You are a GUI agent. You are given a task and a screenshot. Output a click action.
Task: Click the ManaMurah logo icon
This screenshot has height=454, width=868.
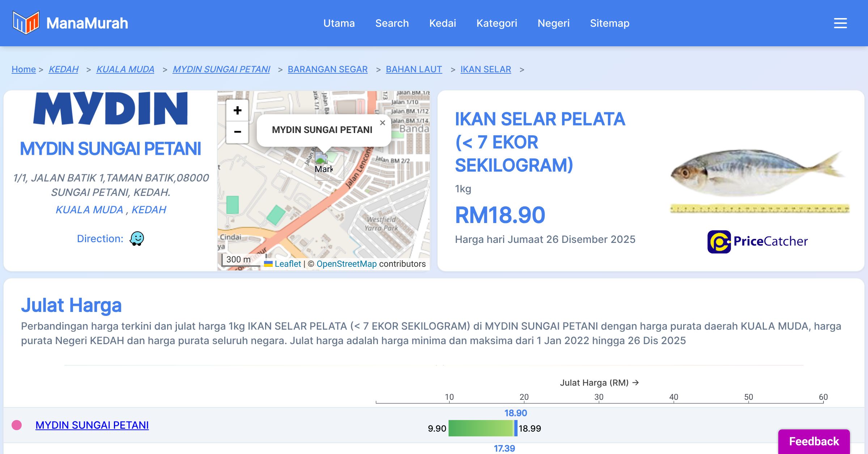click(x=25, y=23)
